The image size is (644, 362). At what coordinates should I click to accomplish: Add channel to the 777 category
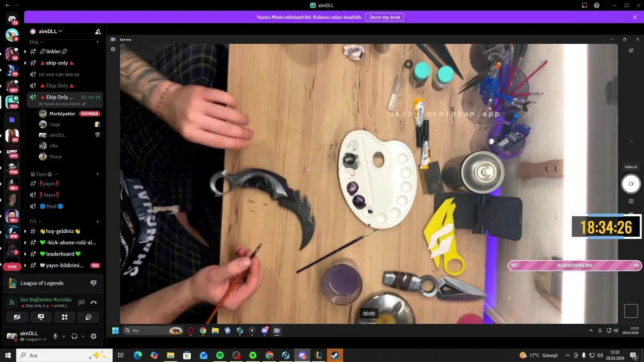[x=98, y=222]
